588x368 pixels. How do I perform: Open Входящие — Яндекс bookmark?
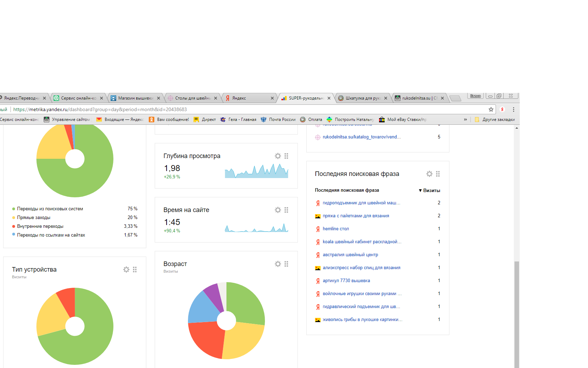tap(120, 120)
